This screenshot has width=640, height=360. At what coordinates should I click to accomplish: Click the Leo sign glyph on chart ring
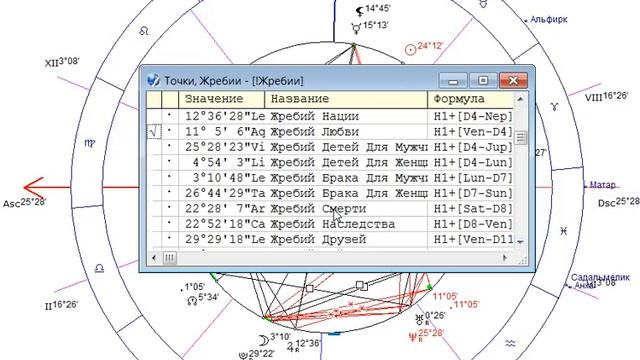144,31
